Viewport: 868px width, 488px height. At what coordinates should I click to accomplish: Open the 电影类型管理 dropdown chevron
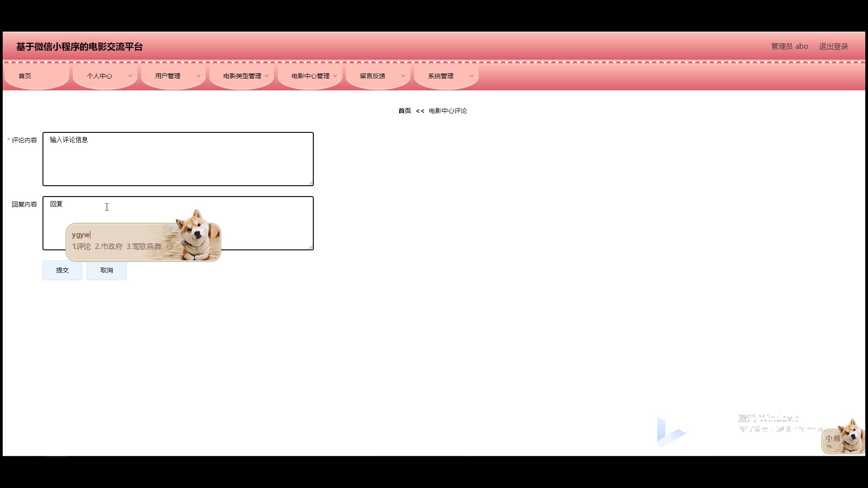[x=267, y=76]
